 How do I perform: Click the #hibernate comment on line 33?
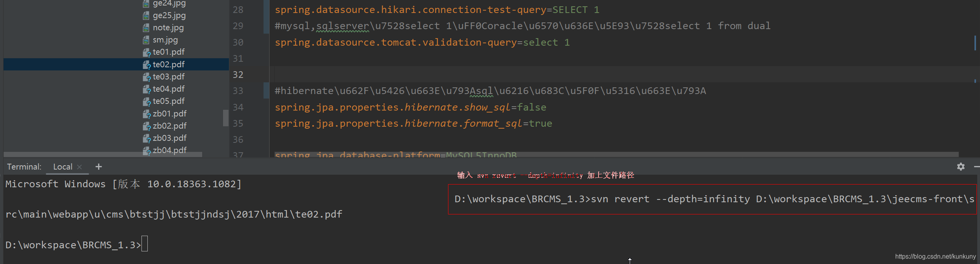coord(490,91)
